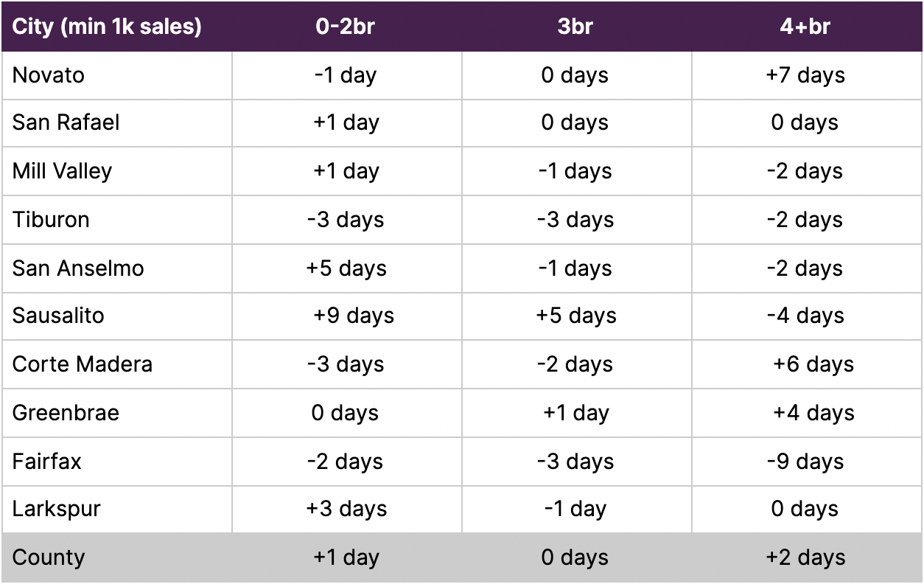The height and width of the screenshot is (584, 924).
Task: Click the Novato row label
Action: (48, 75)
